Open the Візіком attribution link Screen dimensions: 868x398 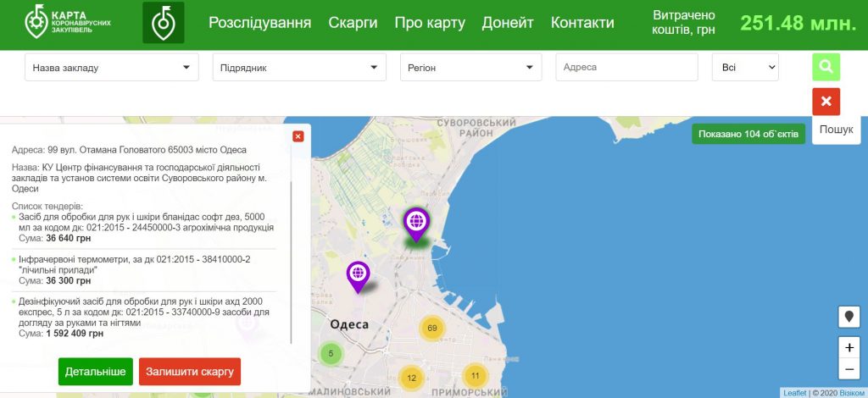tap(852, 393)
